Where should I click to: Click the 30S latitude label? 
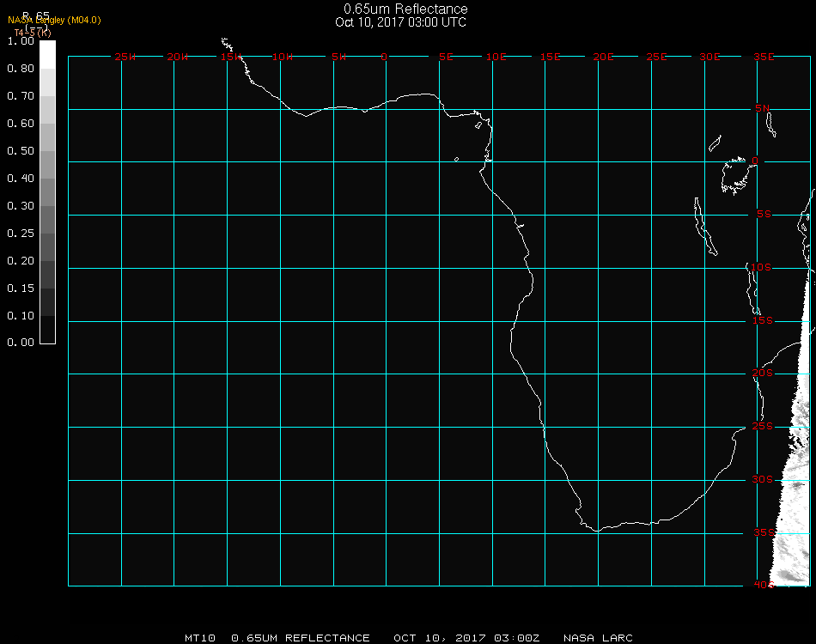pos(763,479)
